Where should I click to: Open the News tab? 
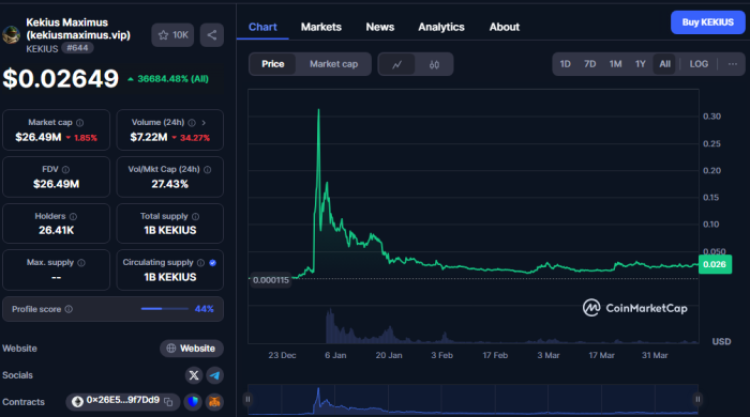click(x=380, y=27)
